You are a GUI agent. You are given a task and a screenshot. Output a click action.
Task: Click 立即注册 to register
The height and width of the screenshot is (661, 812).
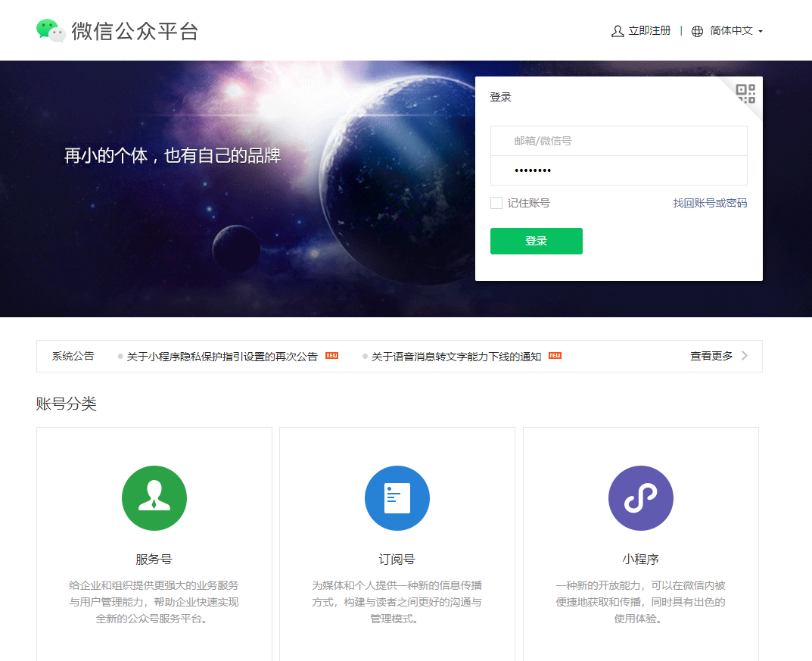[x=649, y=31]
